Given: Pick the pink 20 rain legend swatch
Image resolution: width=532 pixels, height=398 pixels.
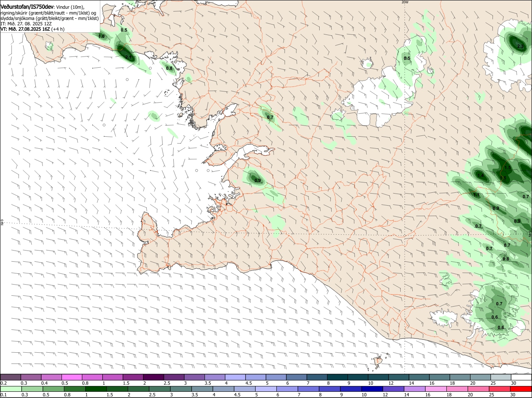Looking at the screenshot, I should tap(479, 389).
